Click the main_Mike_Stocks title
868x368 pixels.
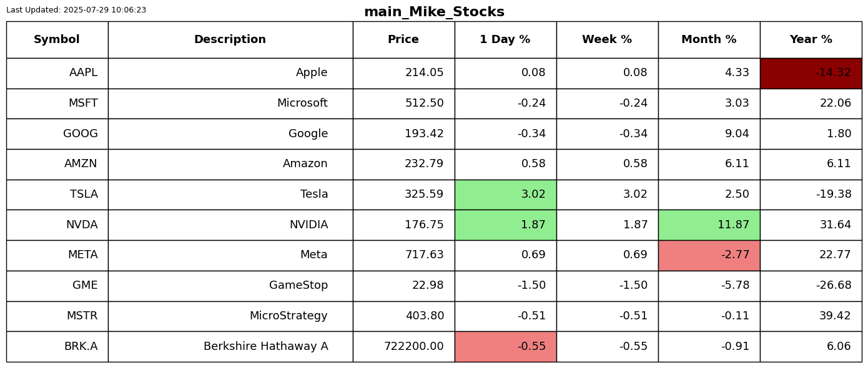coord(434,12)
